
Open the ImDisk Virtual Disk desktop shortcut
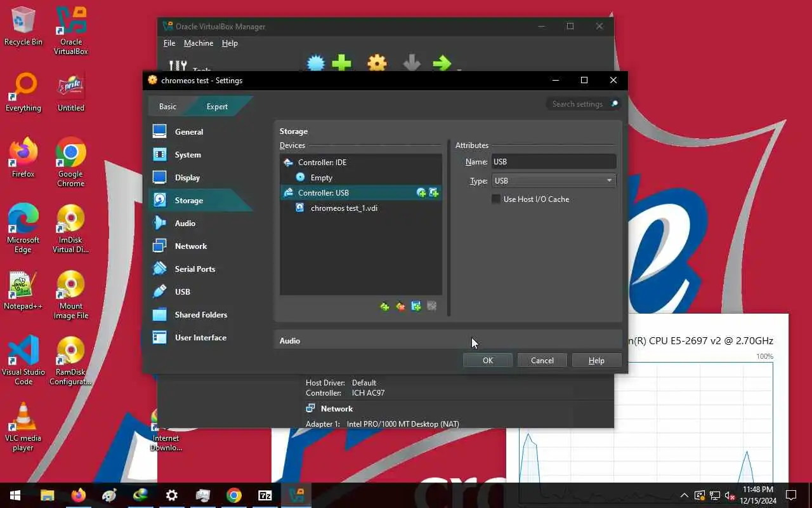pos(71,228)
